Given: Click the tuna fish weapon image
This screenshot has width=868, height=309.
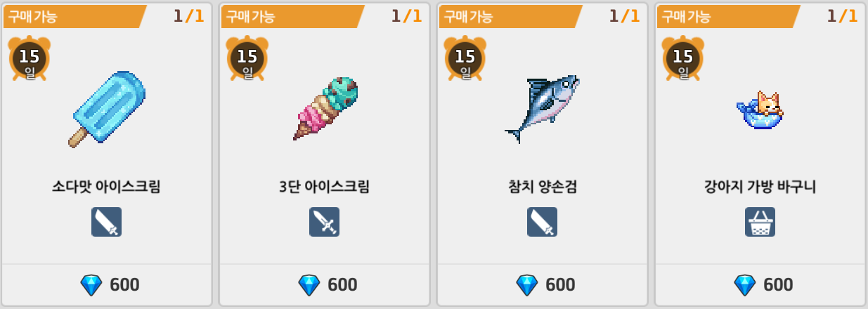Looking at the screenshot, I should click(x=542, y=109).
